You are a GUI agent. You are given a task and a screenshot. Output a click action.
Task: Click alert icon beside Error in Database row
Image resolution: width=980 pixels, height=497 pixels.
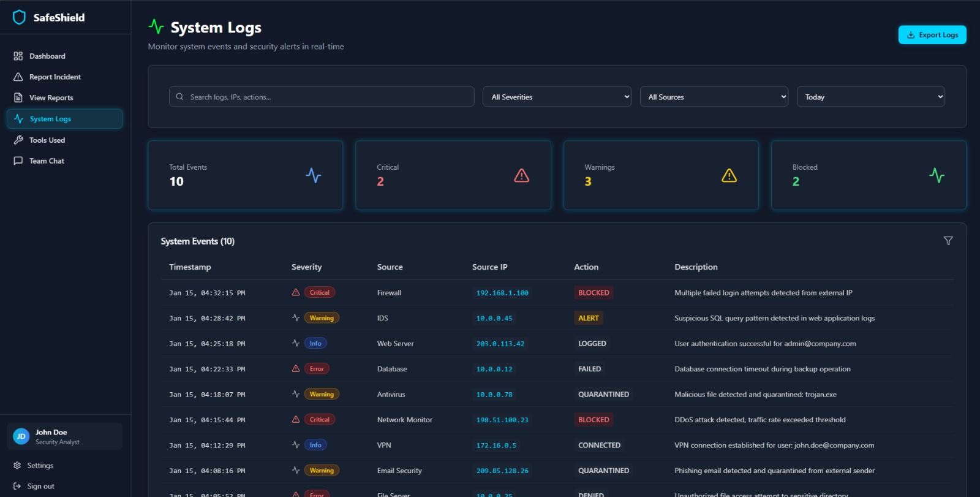point(296,368)
